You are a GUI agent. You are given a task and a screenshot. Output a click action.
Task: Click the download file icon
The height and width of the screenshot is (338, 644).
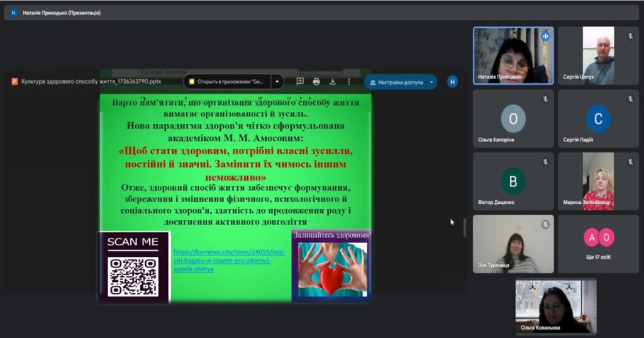coord(333,82)
